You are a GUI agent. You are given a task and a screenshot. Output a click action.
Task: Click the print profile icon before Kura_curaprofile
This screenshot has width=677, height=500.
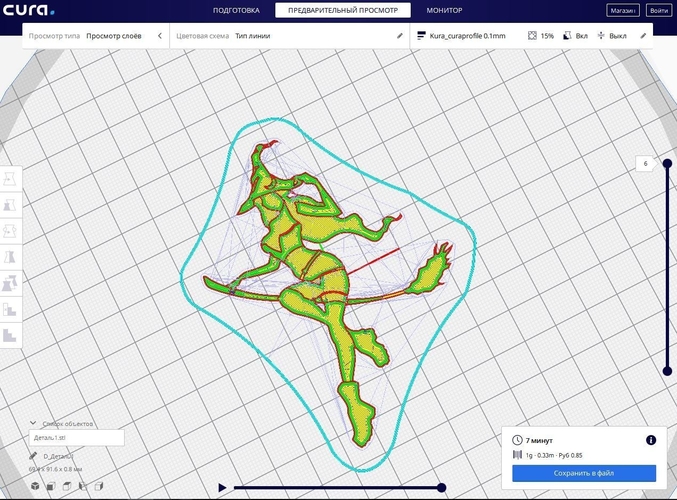point(421,36)
